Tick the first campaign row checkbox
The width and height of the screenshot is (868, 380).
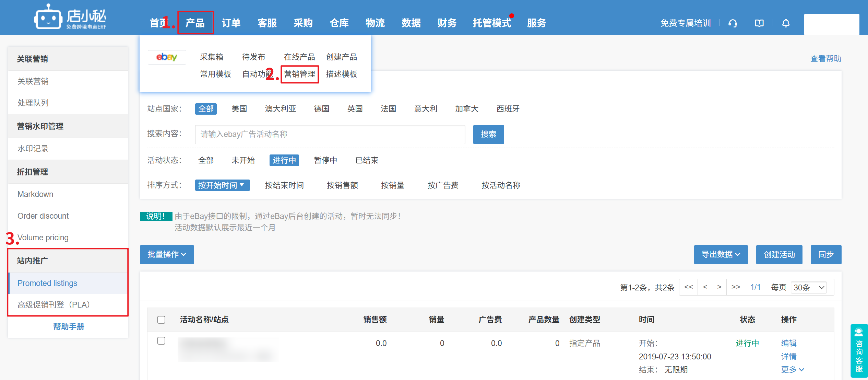[x=161, y=341]
